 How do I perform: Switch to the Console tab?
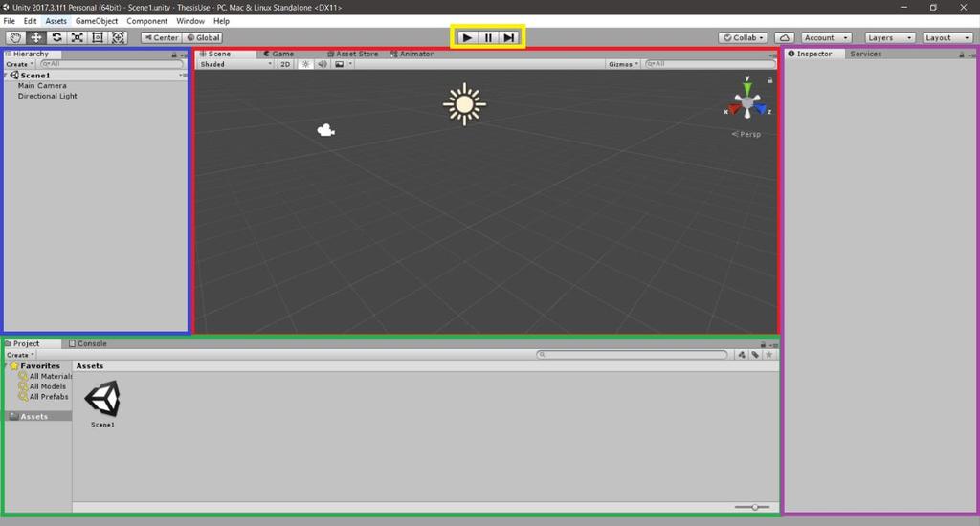pyautogui.click(x=88, y=343)
